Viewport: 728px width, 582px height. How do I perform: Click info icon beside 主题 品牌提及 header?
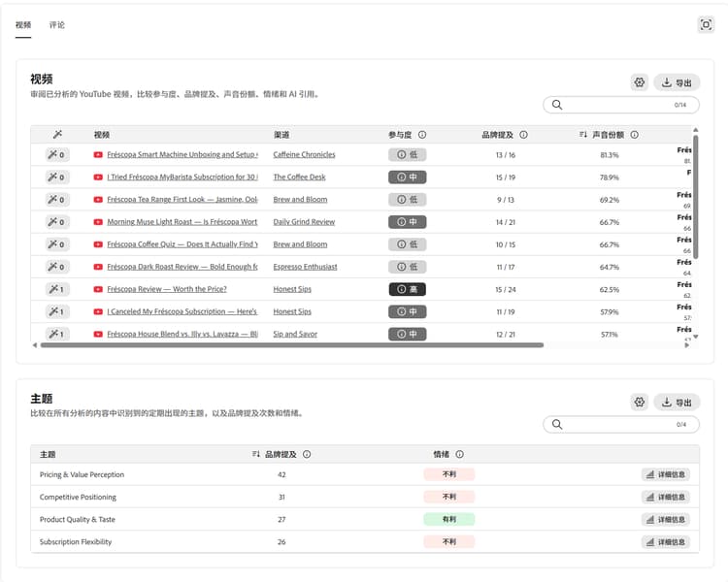pyautogui.click(x=307, y=454)
